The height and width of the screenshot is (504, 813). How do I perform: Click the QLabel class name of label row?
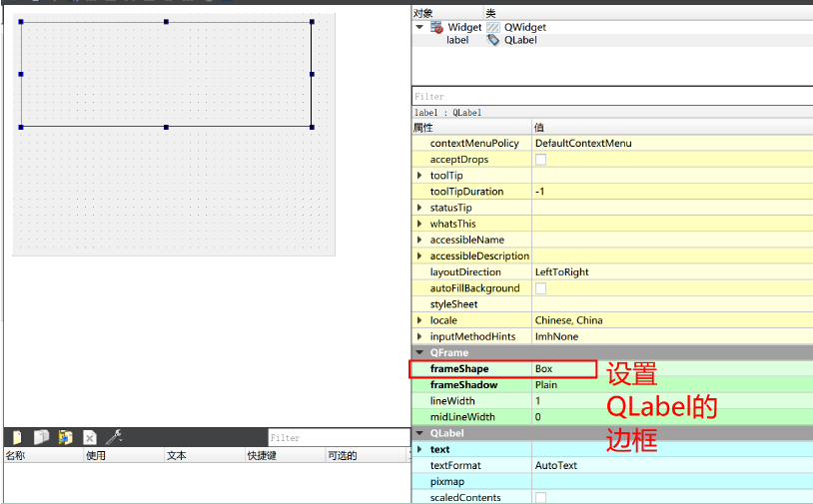pos(520,40)
